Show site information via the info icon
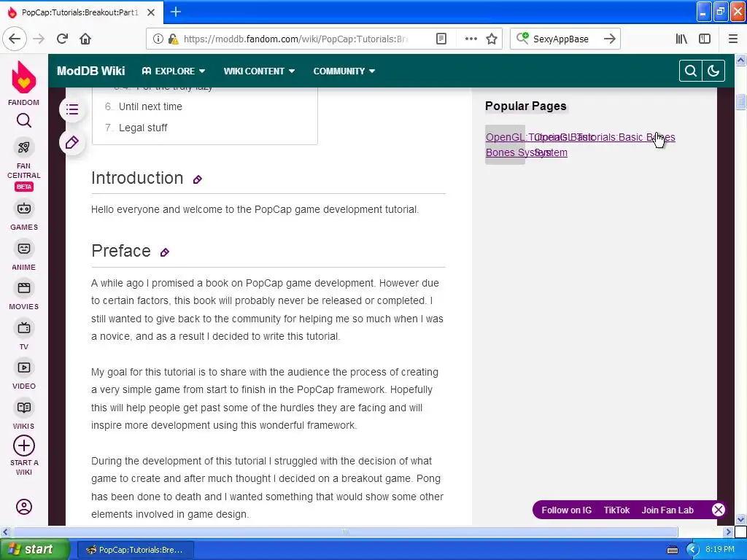The height and width of the screenshot is (560, 747). click(x=158, y=39)
